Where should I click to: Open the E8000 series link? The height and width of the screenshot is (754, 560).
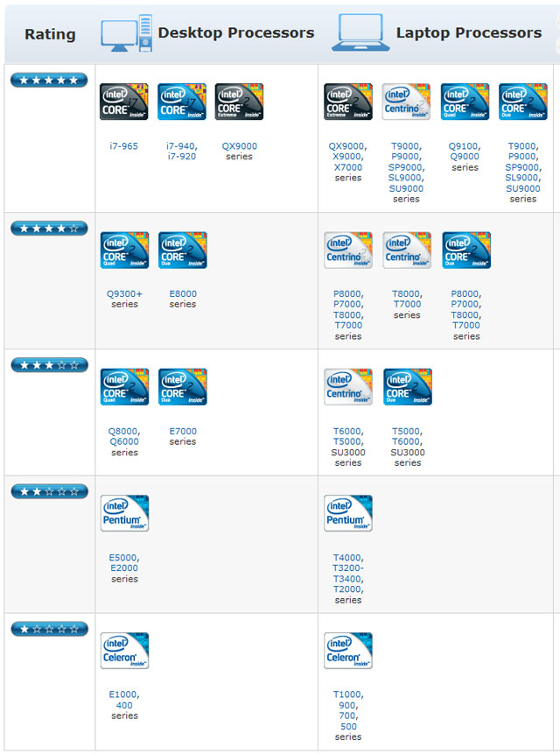click(x=183, y=293)
